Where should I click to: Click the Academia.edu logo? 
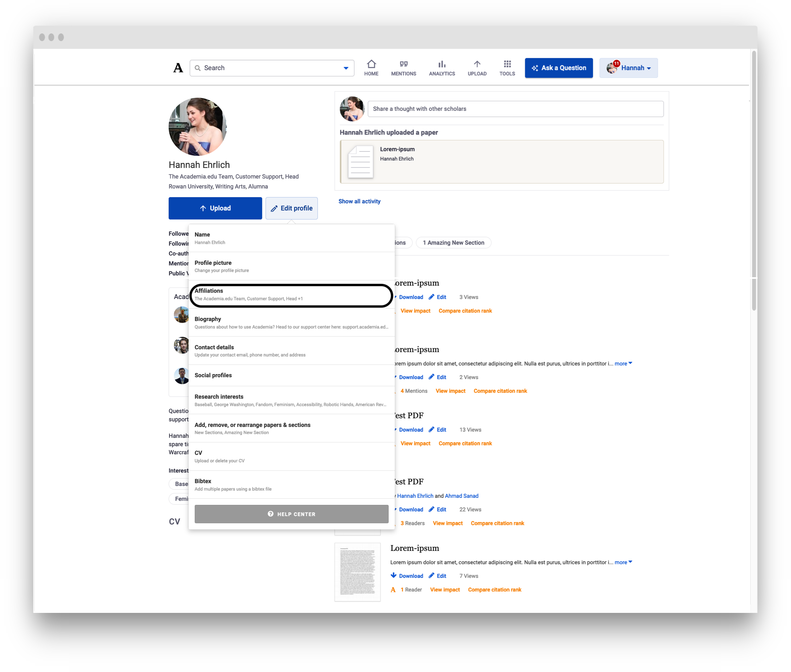178,67
